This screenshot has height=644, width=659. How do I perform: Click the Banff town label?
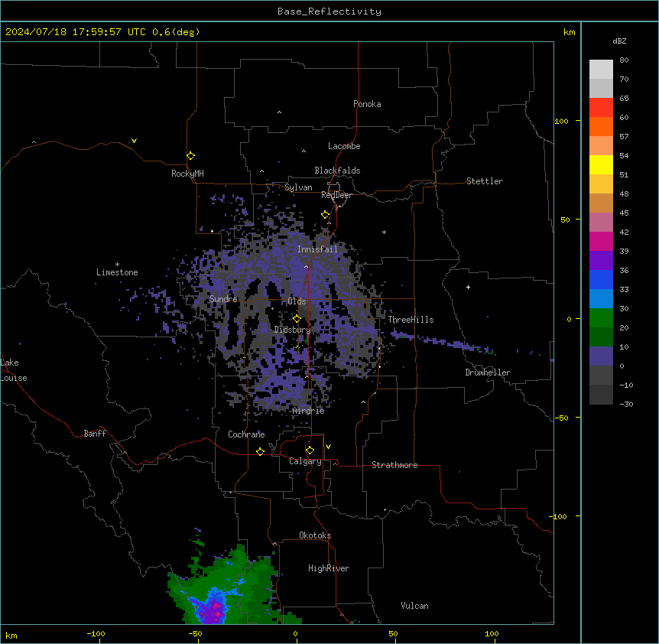click(95, 434)
